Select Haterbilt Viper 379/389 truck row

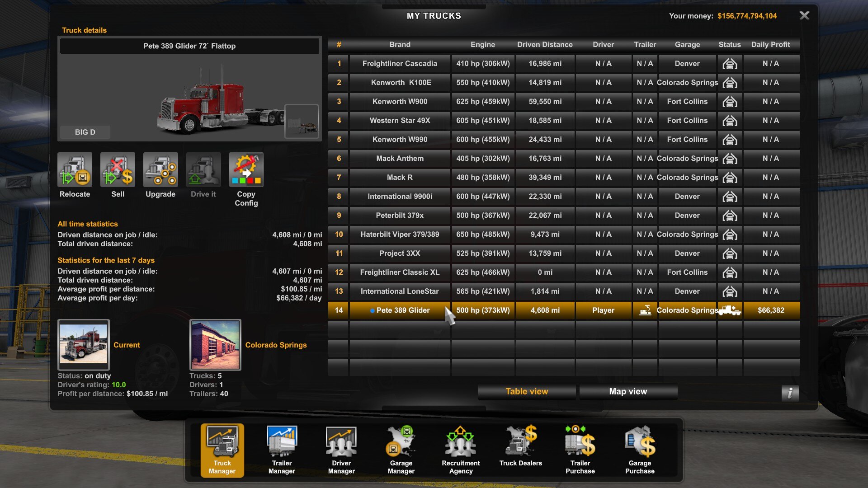coord(564,235)
